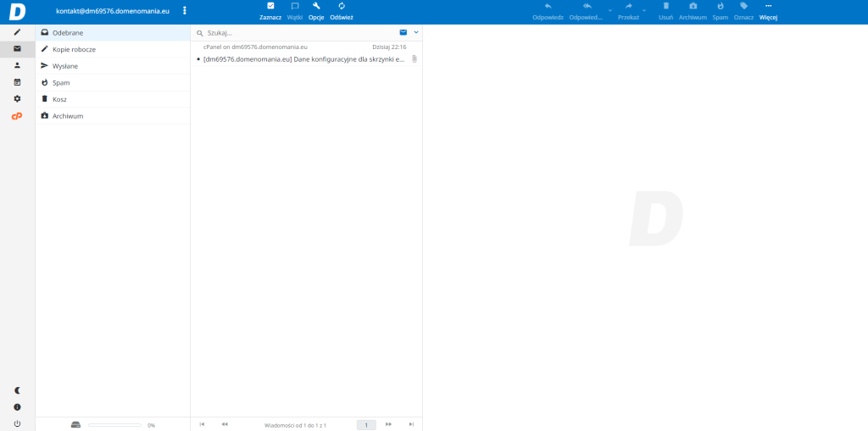The image size is (868, 431).
Task: Click the message date Dzisiaj 22:16
Action: (x=389, y=47)
